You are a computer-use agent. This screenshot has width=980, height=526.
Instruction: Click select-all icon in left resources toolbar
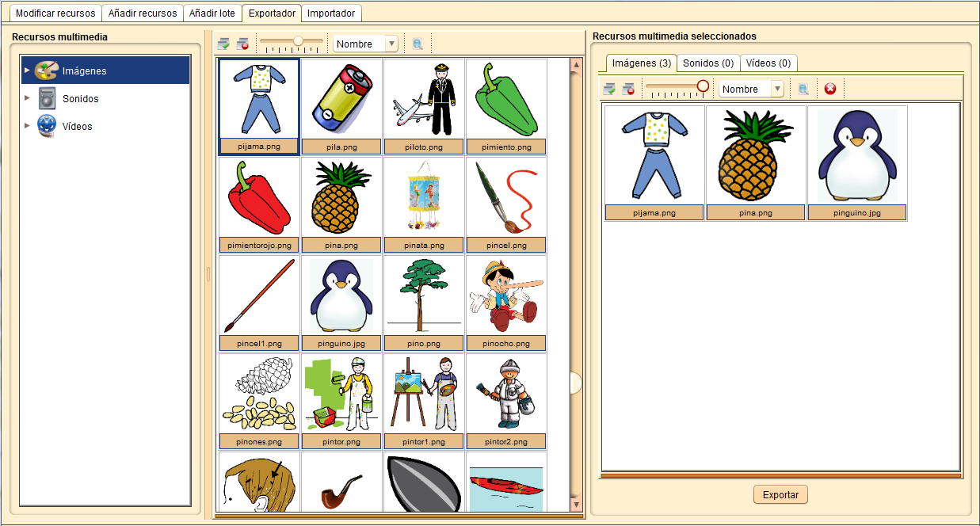click(x=224, y=44)
